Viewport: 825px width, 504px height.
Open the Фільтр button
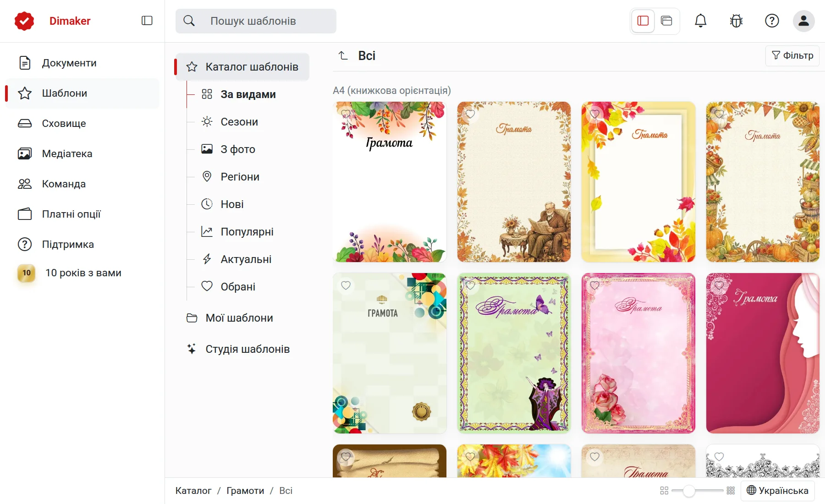pos(792,55)
